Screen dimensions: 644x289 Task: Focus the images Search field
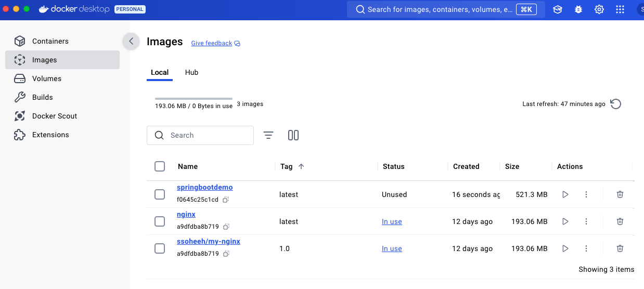pos(200,135)
